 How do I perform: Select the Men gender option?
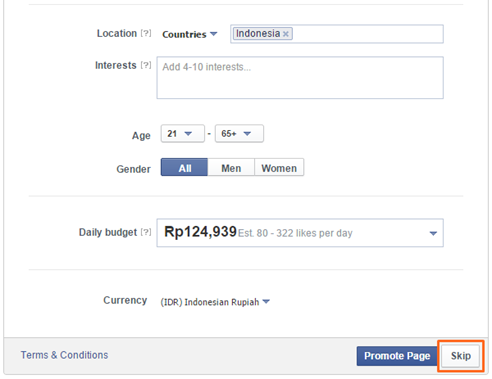(x=231, y=167)
